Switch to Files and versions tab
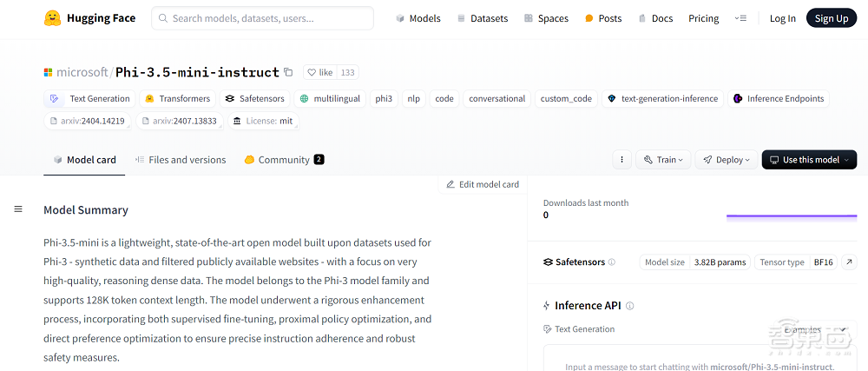This screenshot has width=868, height=371. pos(181,160)
